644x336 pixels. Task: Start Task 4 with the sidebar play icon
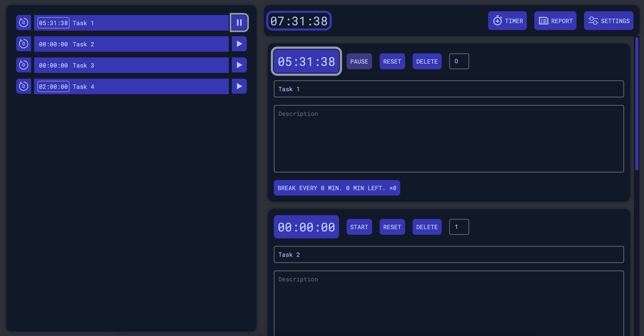click(x=239, y=86)
